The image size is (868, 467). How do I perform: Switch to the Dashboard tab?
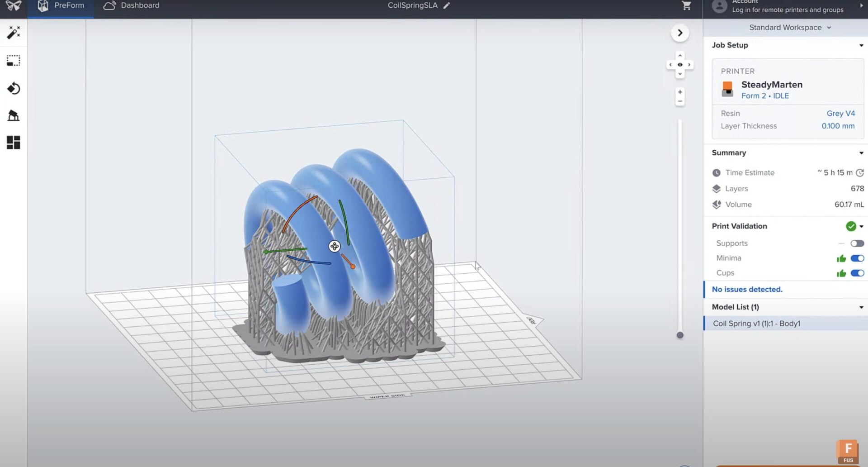click(132, 6)
